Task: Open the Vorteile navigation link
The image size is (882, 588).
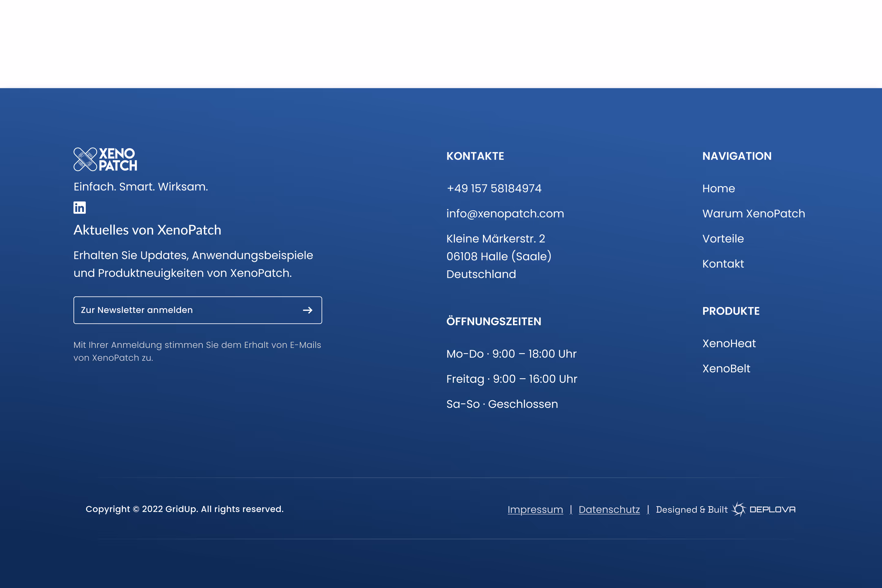Action: (723, 239)
